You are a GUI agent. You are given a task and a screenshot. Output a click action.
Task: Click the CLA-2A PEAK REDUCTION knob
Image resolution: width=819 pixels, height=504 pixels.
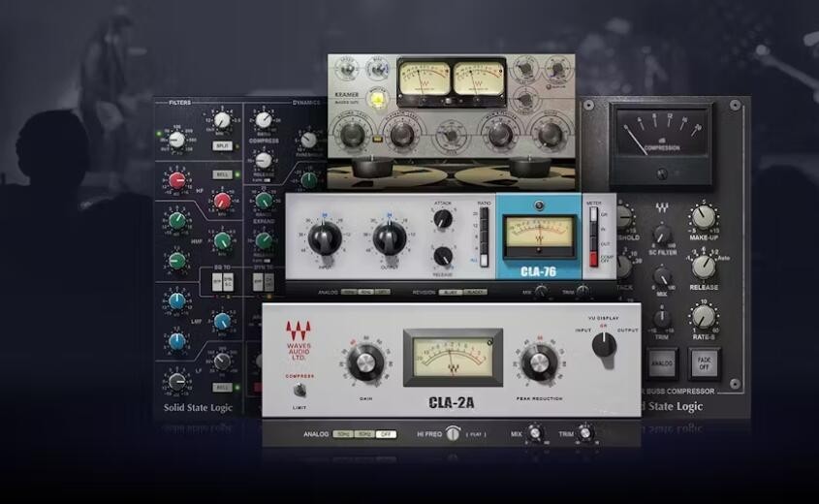click(539, 362)
